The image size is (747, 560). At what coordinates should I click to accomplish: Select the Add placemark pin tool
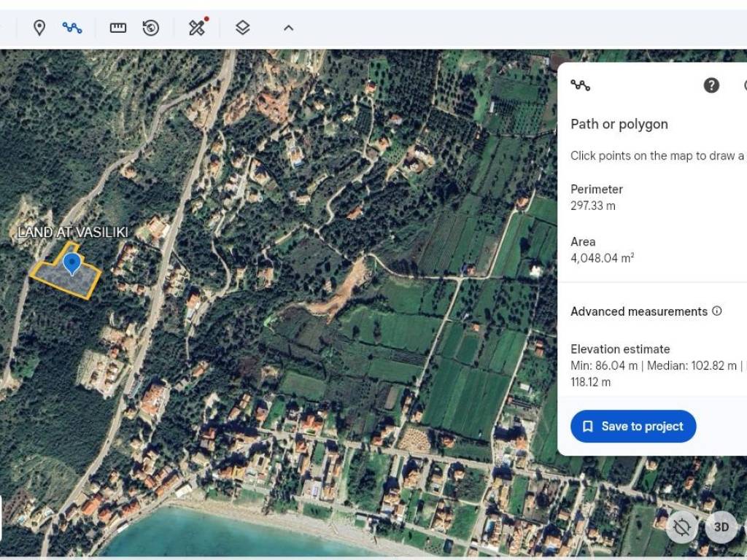click(39, 28)
